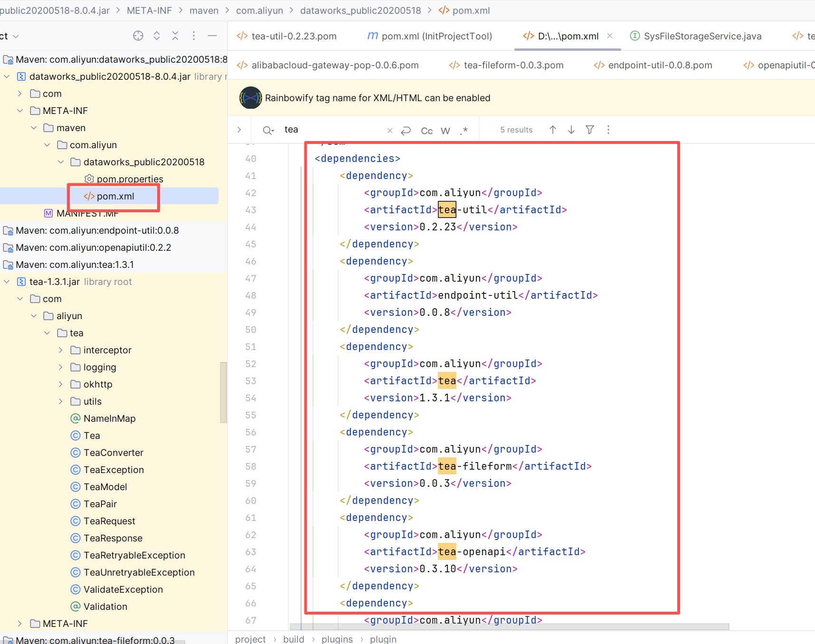The width and height of the screenshot is (815, 644).
Task: Collapse dataworks_public20200518 folder
Action: (61, 162)
